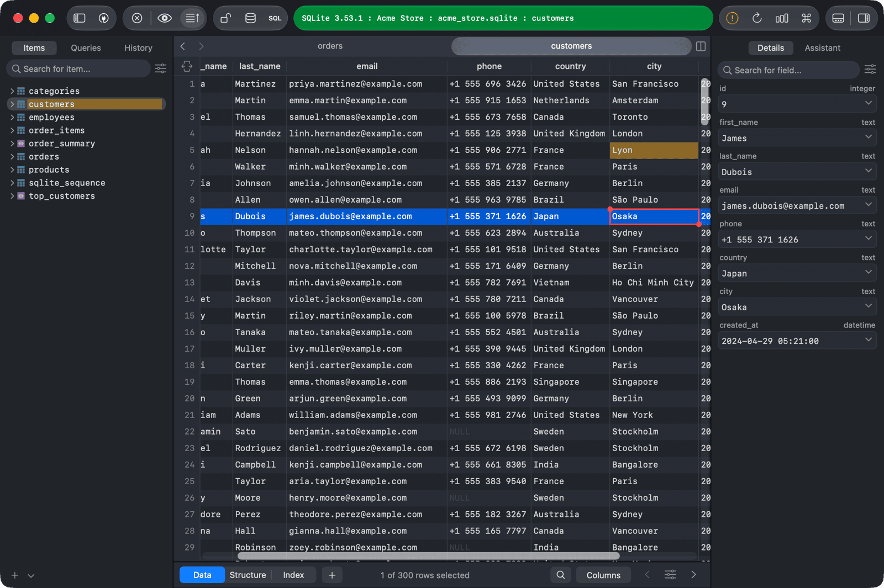
Task: Select the products table in sidebar
Action: tap(49, 170)
